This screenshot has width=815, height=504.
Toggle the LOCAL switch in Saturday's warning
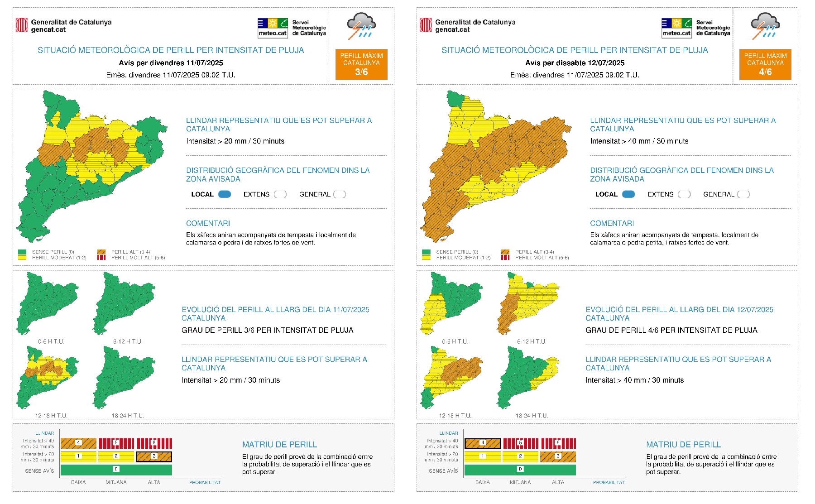click(x=628, y=194)
